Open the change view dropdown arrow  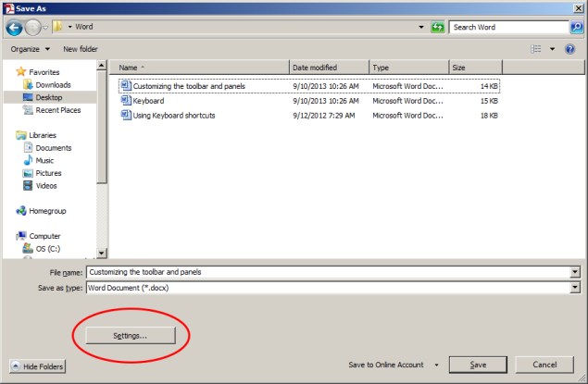tap(553, 48)
